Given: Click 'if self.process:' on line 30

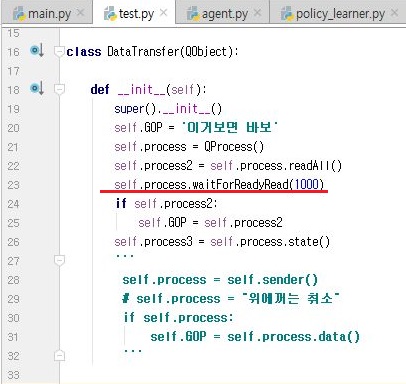Looking at the screenshot, I should coord(178,318).
